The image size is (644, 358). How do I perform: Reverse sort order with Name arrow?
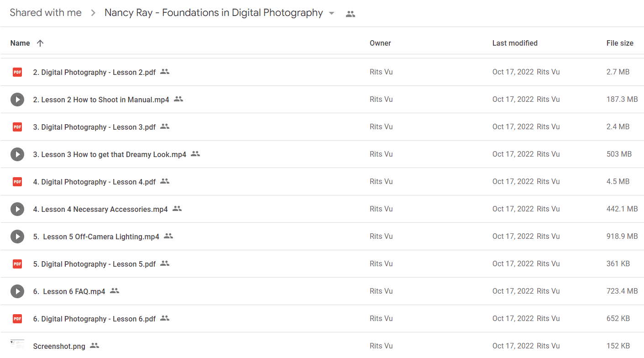coord(40,43)
